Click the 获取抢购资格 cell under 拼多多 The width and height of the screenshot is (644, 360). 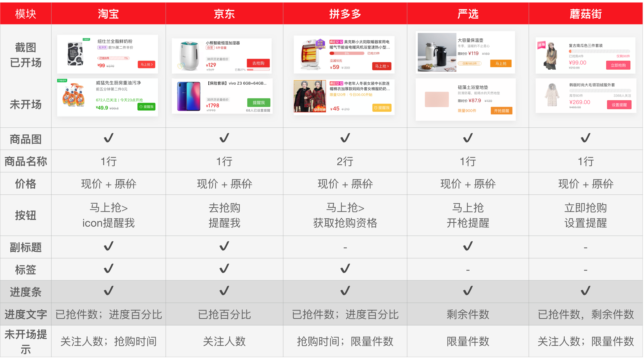coord(345,223)
